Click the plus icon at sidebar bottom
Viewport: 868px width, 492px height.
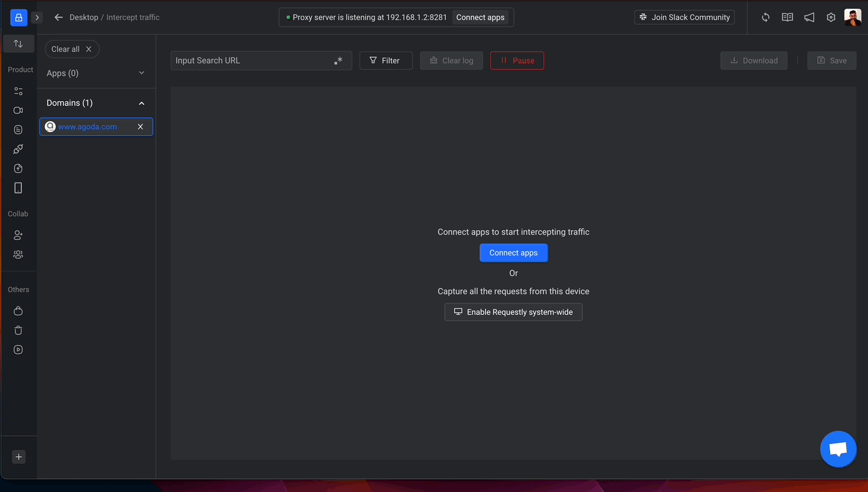(19, 457)
